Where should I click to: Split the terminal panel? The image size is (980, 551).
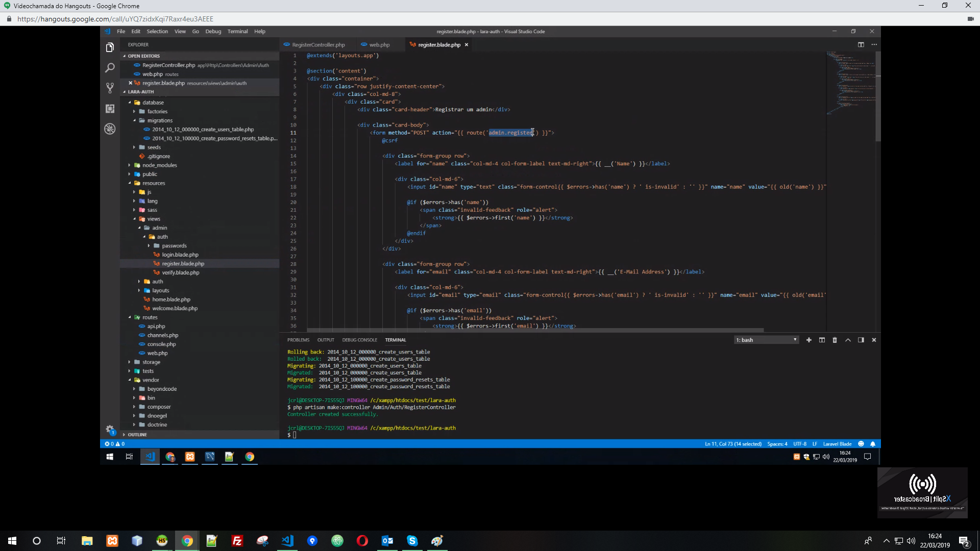(822, 340)
